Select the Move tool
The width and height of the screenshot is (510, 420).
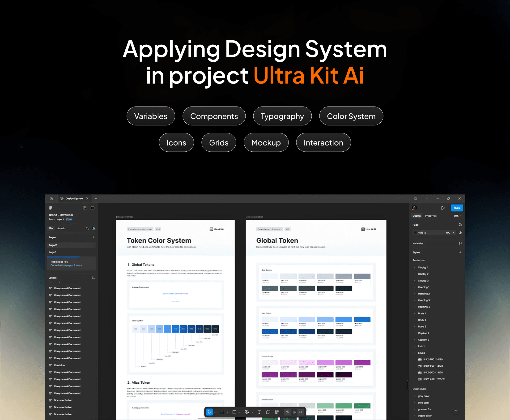pos(209,412)
